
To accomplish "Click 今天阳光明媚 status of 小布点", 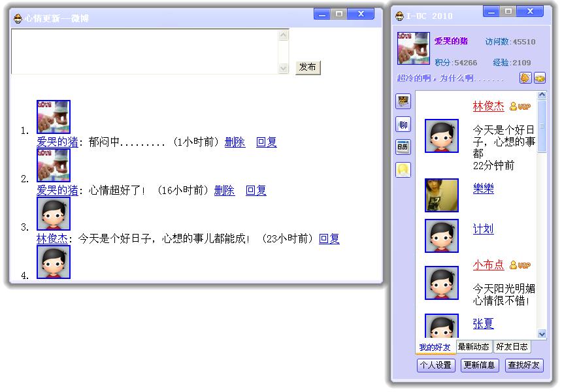I will pyautogui.click(x=504, y=295).
